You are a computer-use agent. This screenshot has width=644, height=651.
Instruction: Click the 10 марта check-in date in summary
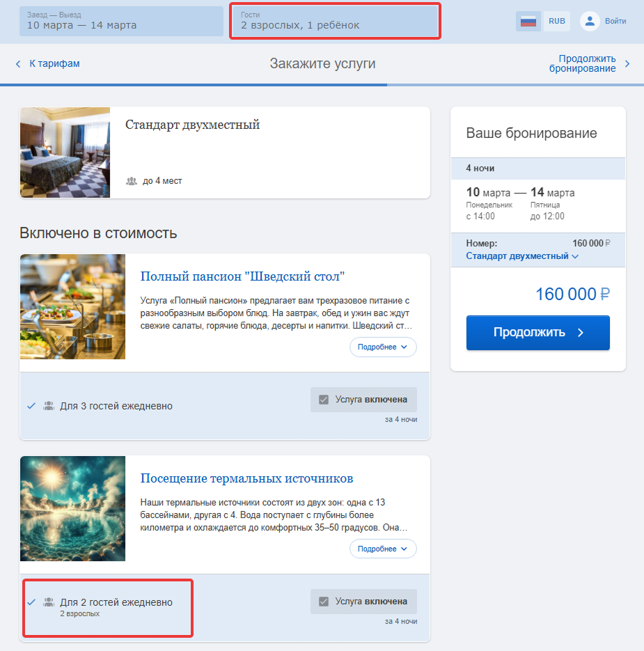[488, 193]
